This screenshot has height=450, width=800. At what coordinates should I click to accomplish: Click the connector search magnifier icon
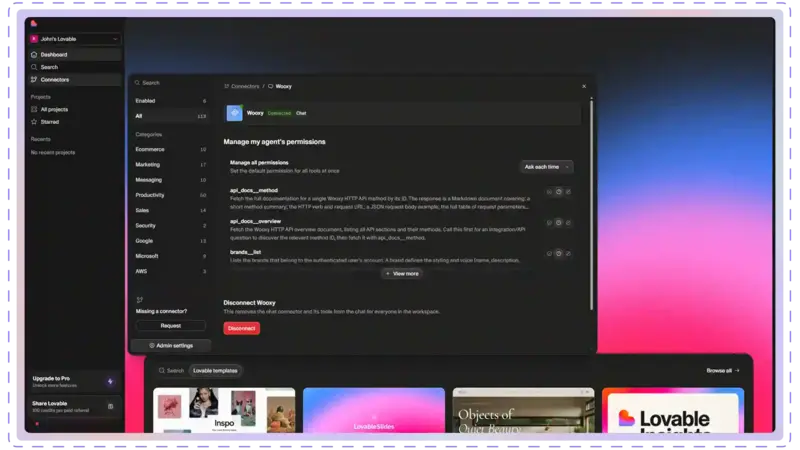click(x=137, y=83)
